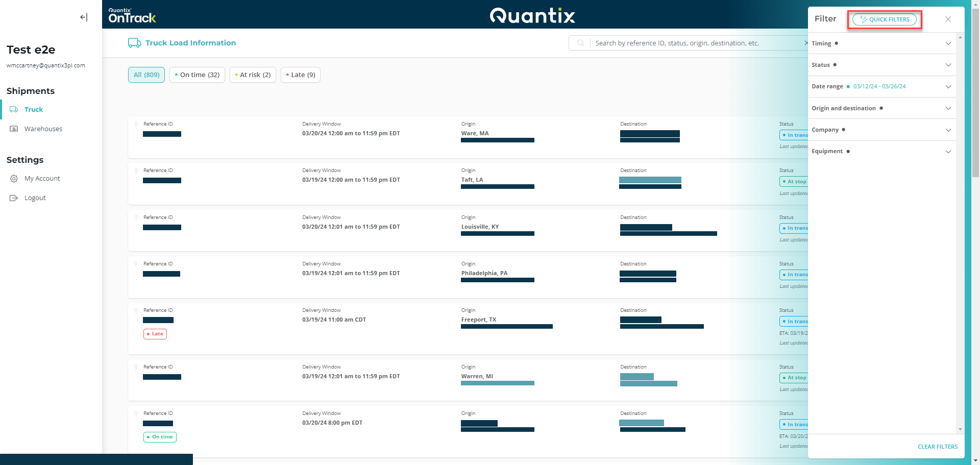Click the CLEAR FILTERS link
The width and height of the screenshot is (980, 465).
tap(937, 446)
